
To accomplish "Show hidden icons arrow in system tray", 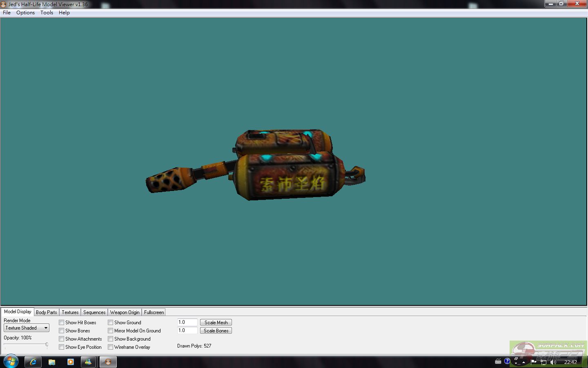I will pos(523,362).
